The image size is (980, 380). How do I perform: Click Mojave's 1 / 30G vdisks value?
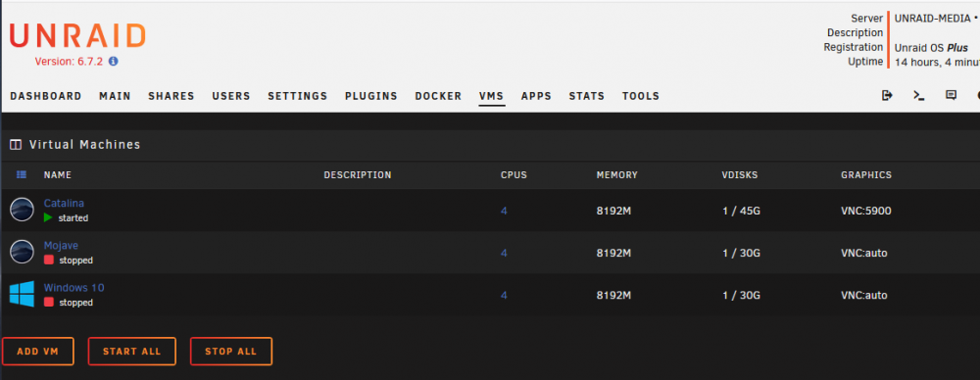[x=741, y=253]
